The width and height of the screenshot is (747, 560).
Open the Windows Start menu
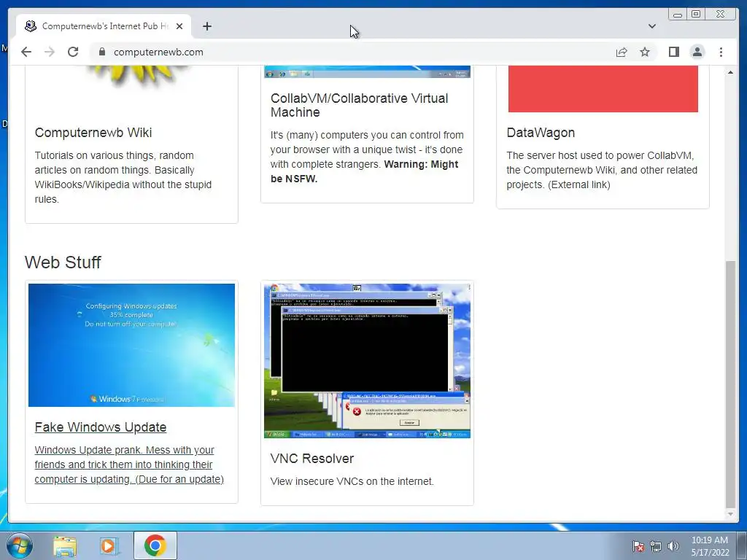(x=20, y=545)
